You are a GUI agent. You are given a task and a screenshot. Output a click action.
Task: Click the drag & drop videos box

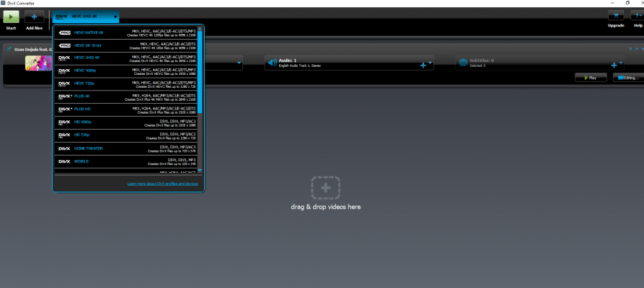(x=326, y=188)
